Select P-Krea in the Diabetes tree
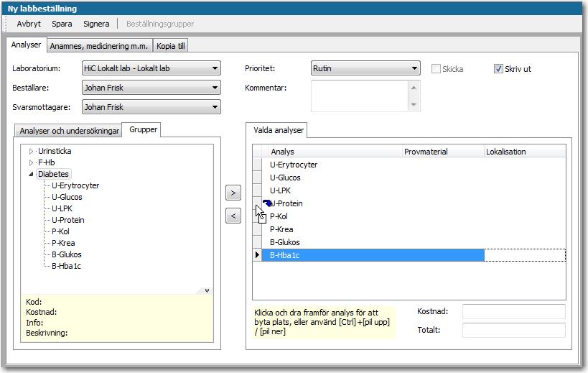The image size is (588, 373). tap(63, 243)
